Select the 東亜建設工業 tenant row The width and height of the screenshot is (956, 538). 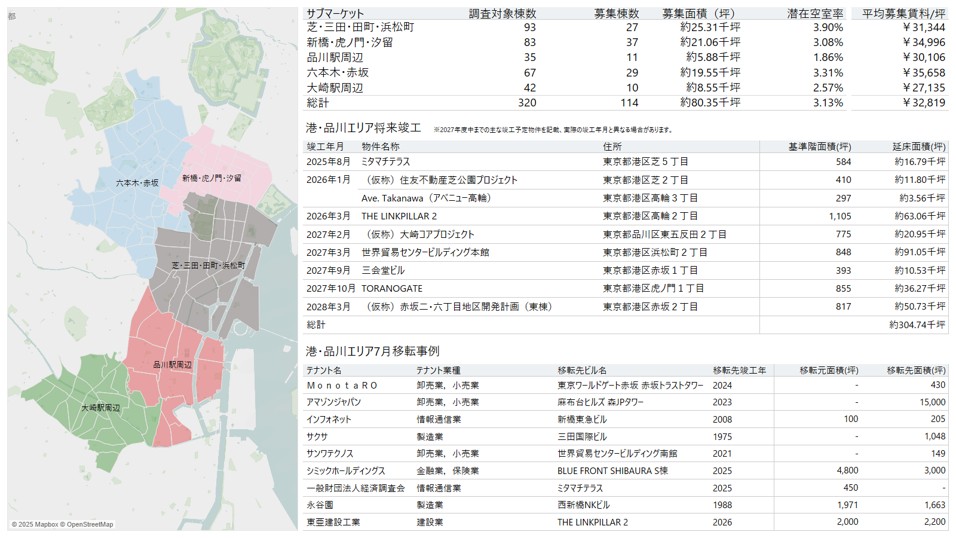coord(626,522)
